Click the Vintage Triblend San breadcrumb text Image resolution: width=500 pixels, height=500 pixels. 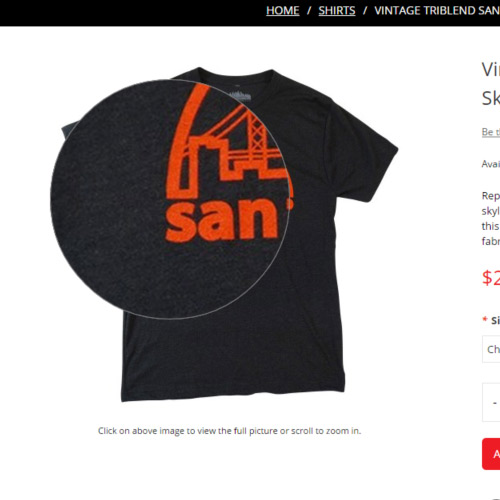[437, 11]
